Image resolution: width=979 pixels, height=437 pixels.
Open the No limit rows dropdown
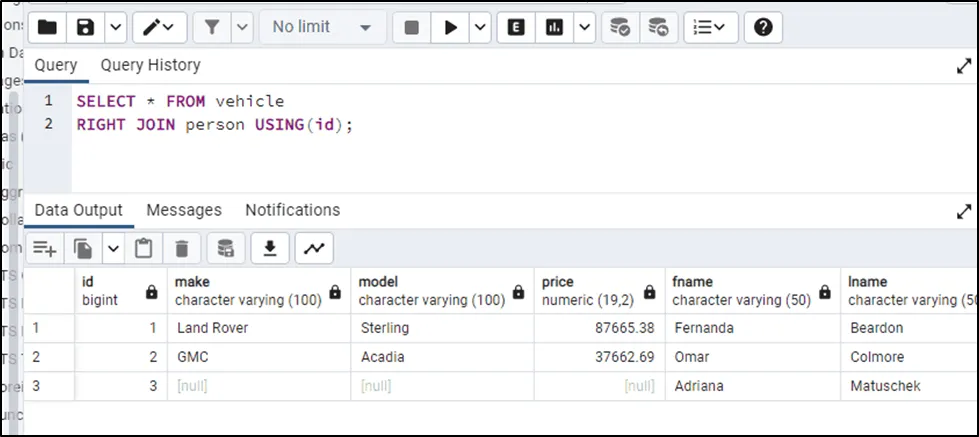coord(322,28)
